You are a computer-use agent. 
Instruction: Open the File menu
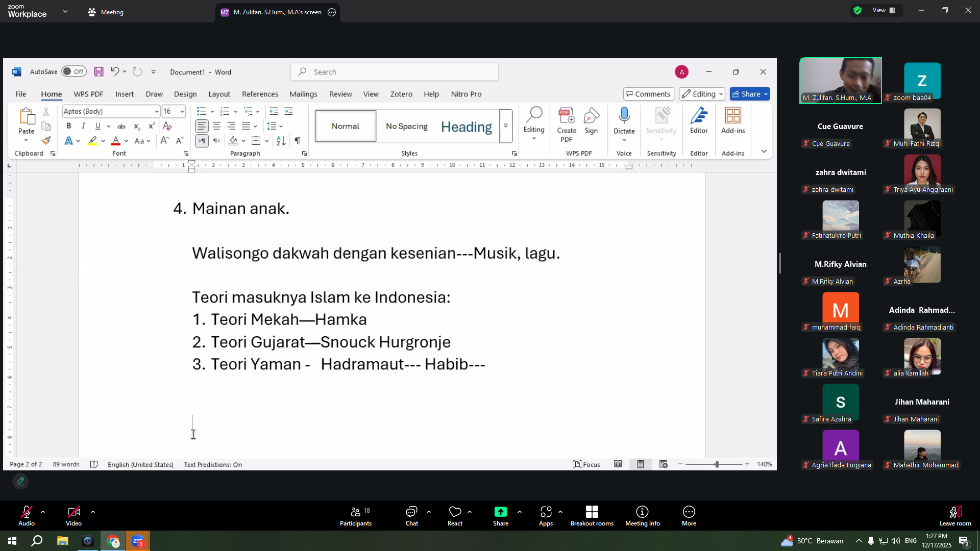(21, 94)
